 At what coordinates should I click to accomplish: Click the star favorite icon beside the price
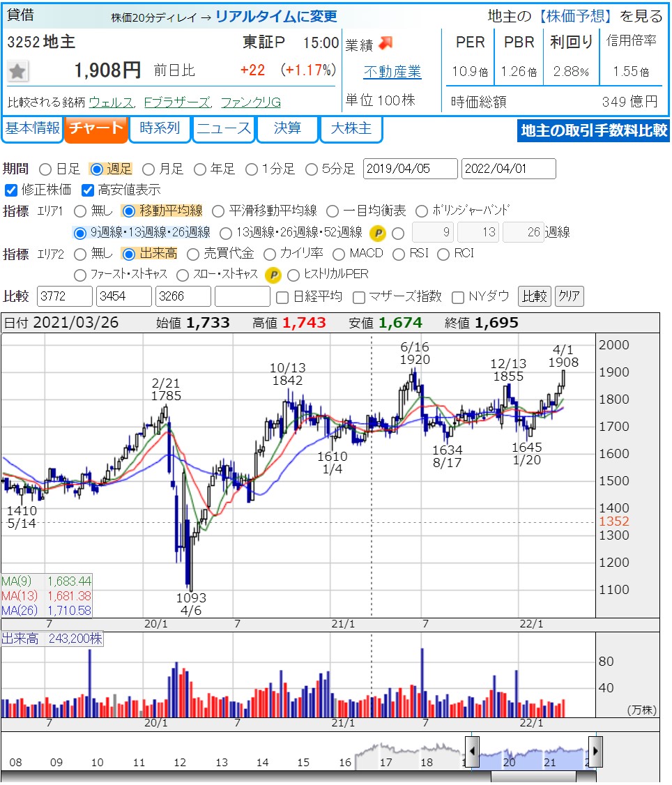18,71
